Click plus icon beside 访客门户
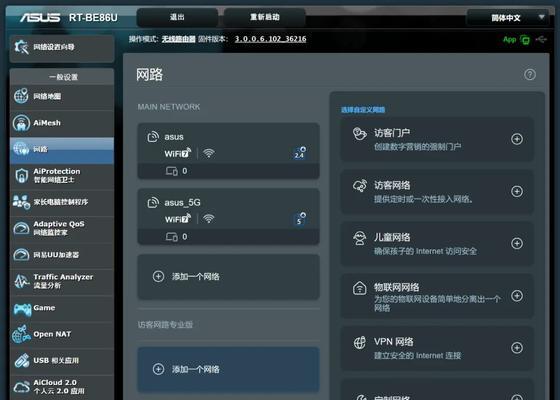This screenshot has height=400, width=560. (x=517, y=139)
